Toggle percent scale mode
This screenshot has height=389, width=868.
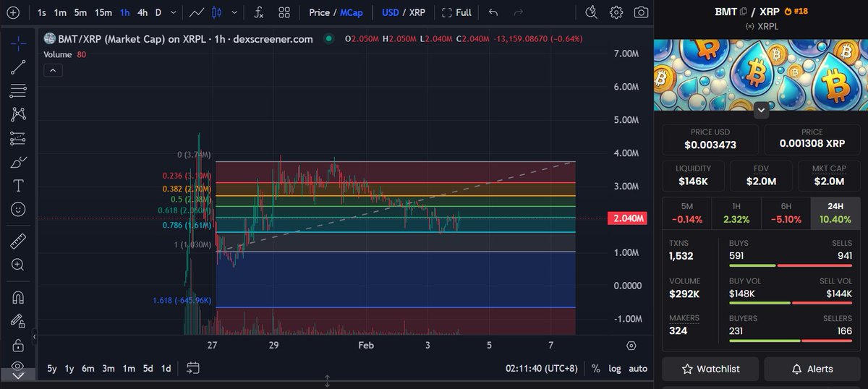point(595,368)
